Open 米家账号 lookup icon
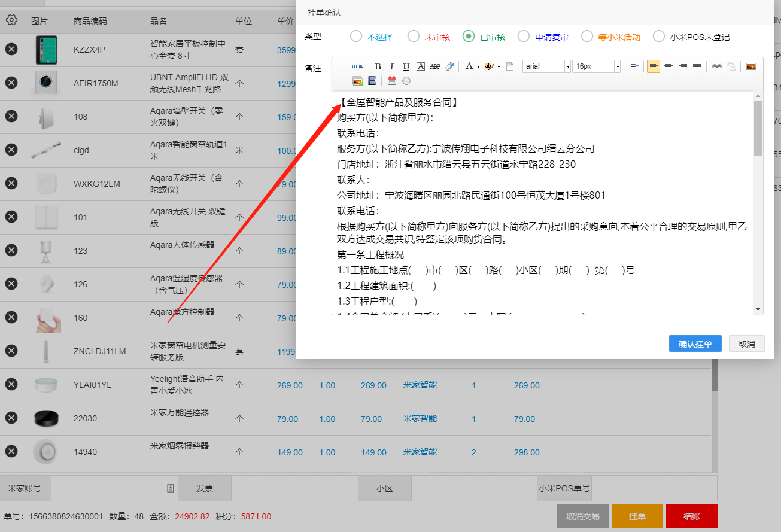 171,488
